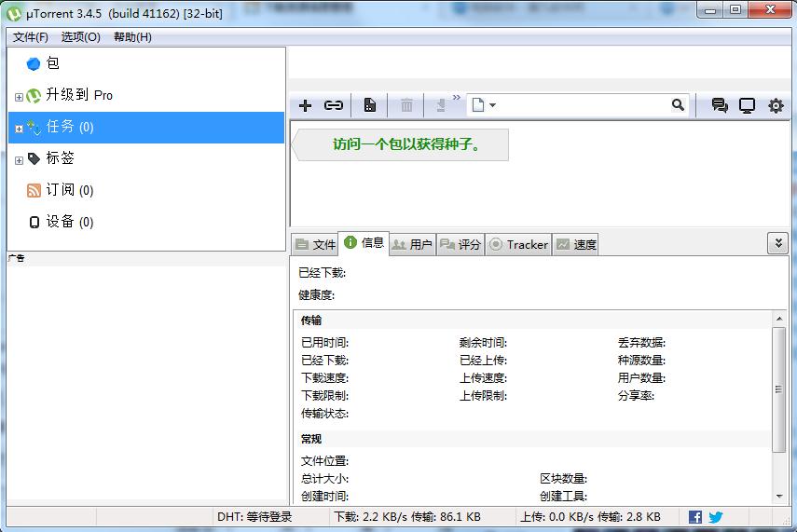Screen dimensions: 797x532
Task: Click the µTorrent logo beside 升级到 Pro
Action: pyautogui.click(x=34, y=96)
